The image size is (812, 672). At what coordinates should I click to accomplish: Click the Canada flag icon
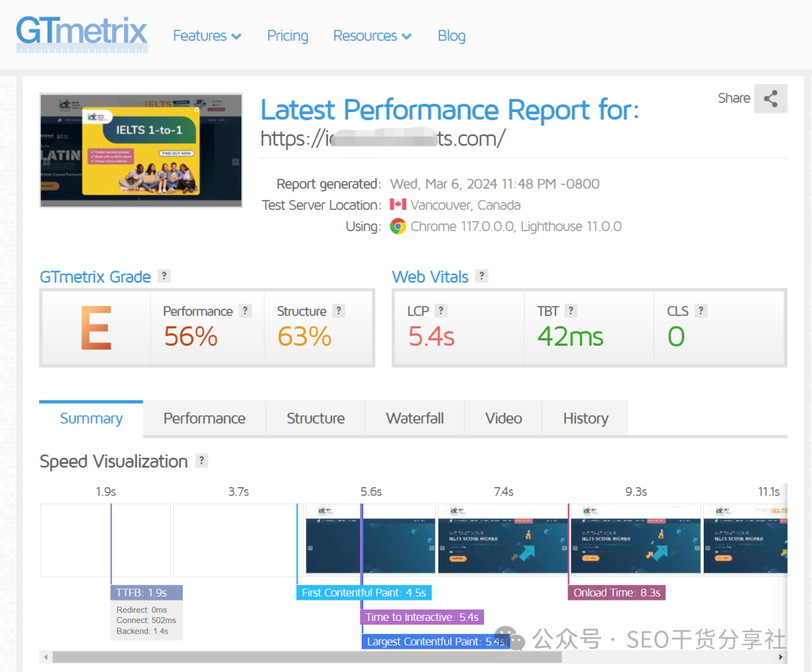398,204
